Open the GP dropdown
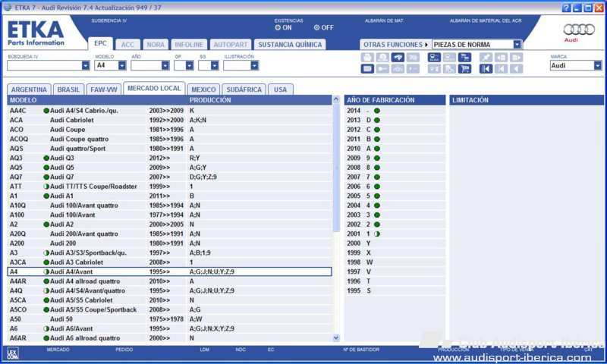The height and width of the screenshot is (364, 607). (189, 66)
